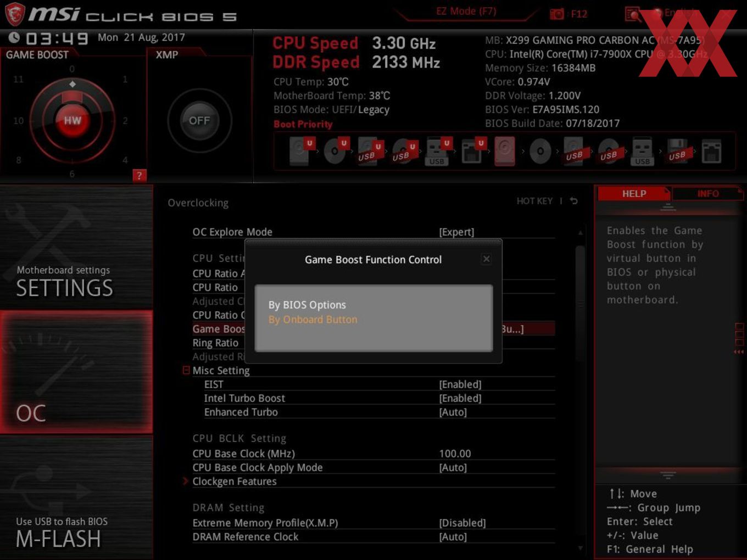The width and height of the screenshot is (747, 560).
Task: Toggle the XMP OFF button
Action: 199,120
